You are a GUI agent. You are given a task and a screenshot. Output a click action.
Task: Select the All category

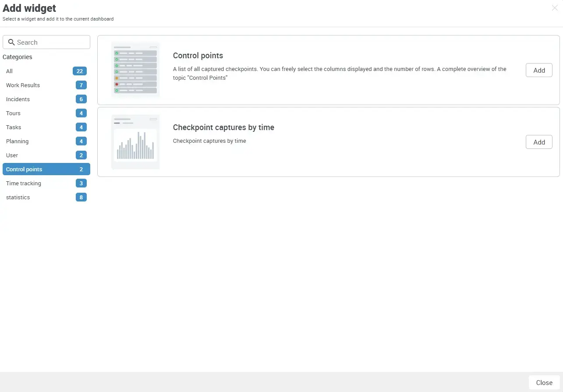(9, 71)
